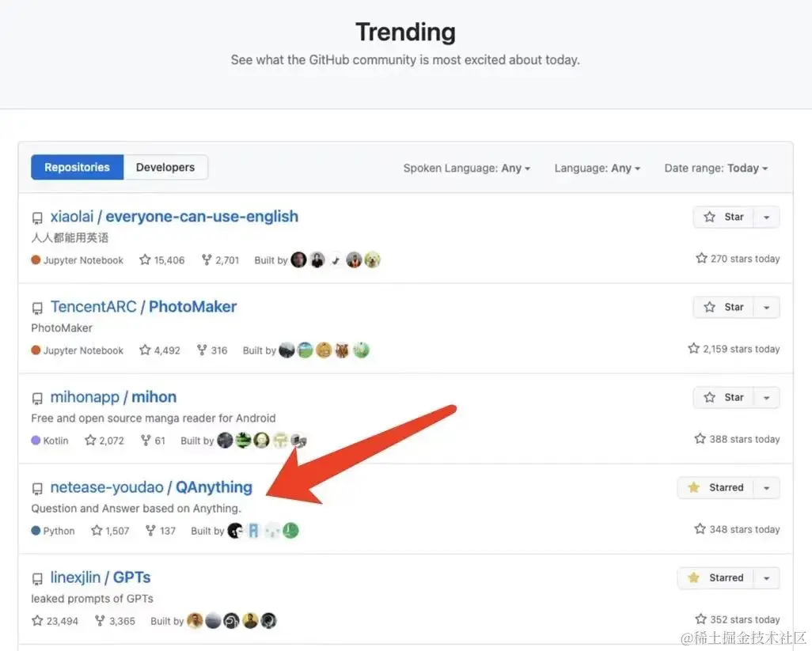Viewport: 812px width, 651px height.
Task: Expand star list menu for everyone-can-use-english
Action: click(766, 217)
